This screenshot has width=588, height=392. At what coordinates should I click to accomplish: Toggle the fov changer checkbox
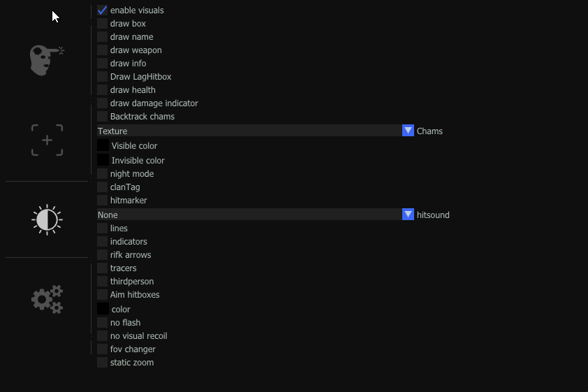pyautogui.click(x=103, y=349)
